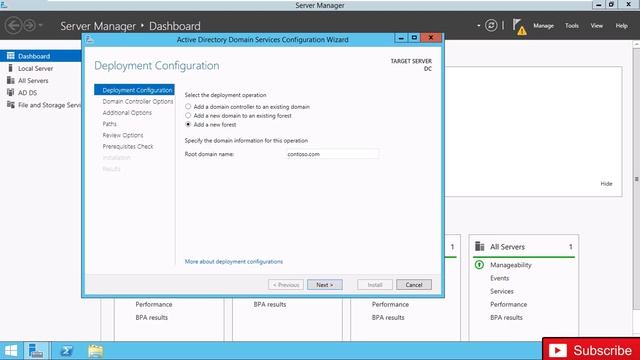Go to Prerequisites Check wizard step
Image resolution: width=640 pixels, height=360 pixels.
128,146
